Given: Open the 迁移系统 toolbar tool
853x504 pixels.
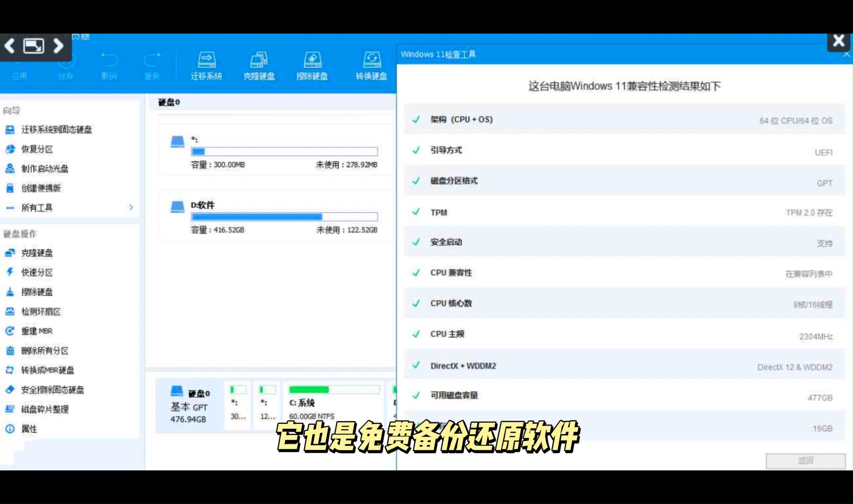Looking at the screenshot, I should click(206, 66).
